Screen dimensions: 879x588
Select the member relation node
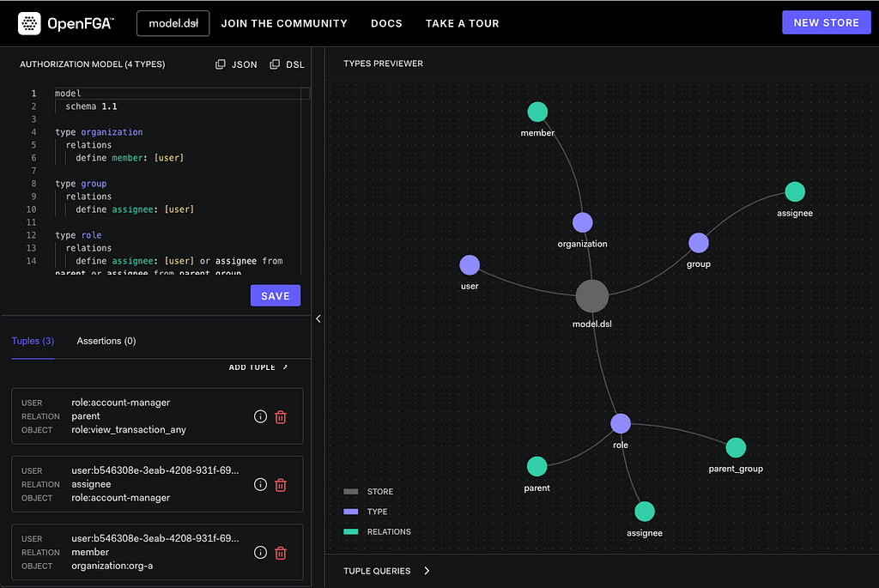(x=537, y=112)
